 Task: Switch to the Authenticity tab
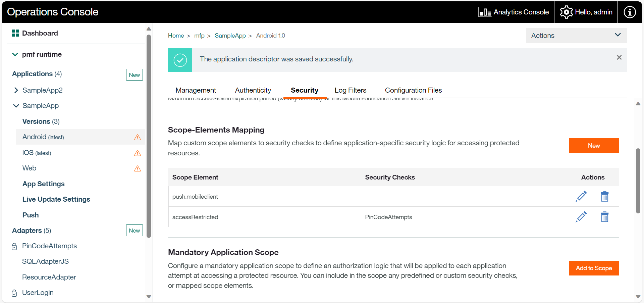point(253,90)
